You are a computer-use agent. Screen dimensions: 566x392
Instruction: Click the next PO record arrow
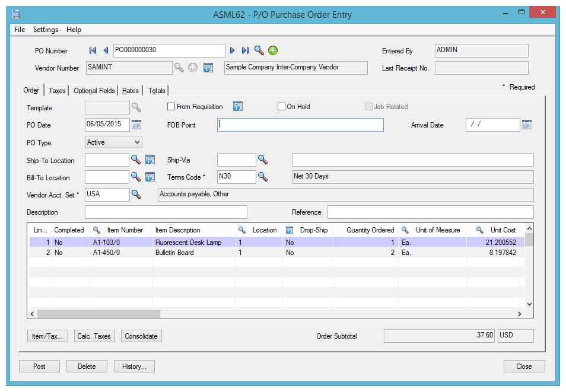click(233, 50)
